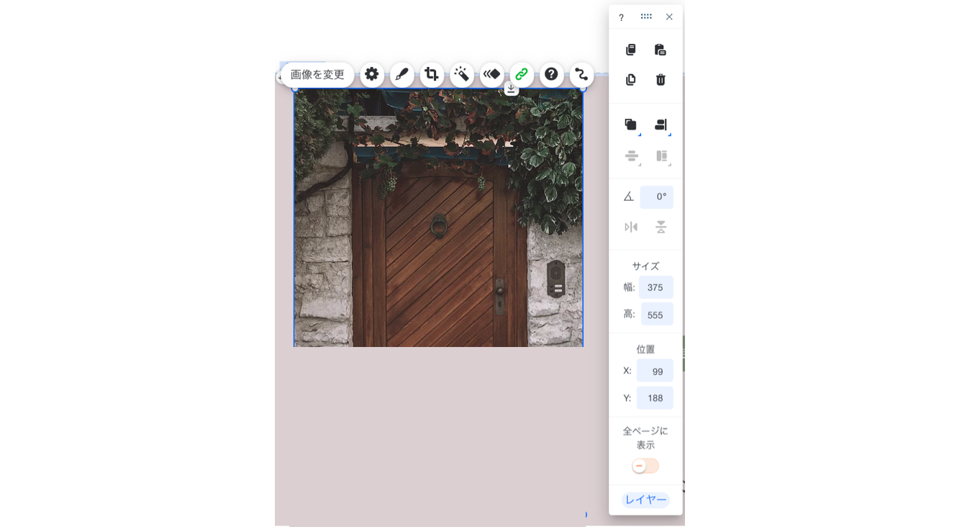Click the paste icon in toolbar panel
The width and height of the screenshot is (980, 527).
pos(661,50)
